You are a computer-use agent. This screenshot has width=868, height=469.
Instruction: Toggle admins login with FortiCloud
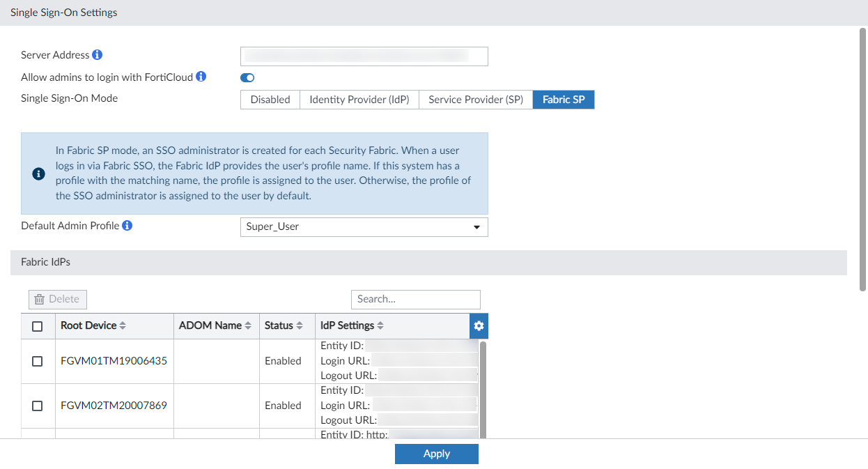coord(247,77)
